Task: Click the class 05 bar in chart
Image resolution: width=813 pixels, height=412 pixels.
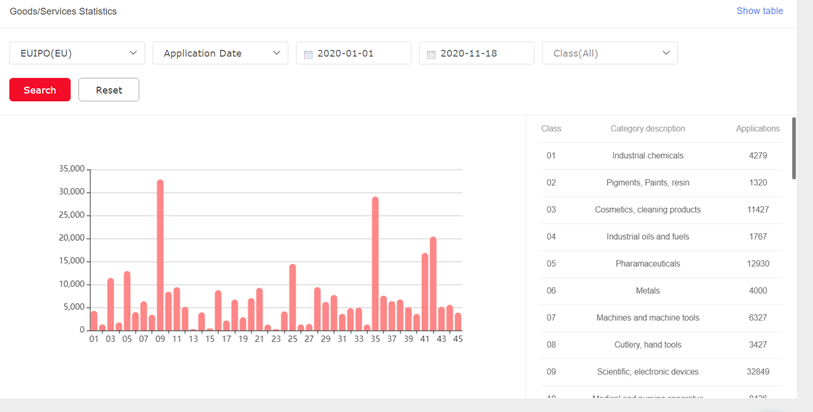Action: [127, 301]
